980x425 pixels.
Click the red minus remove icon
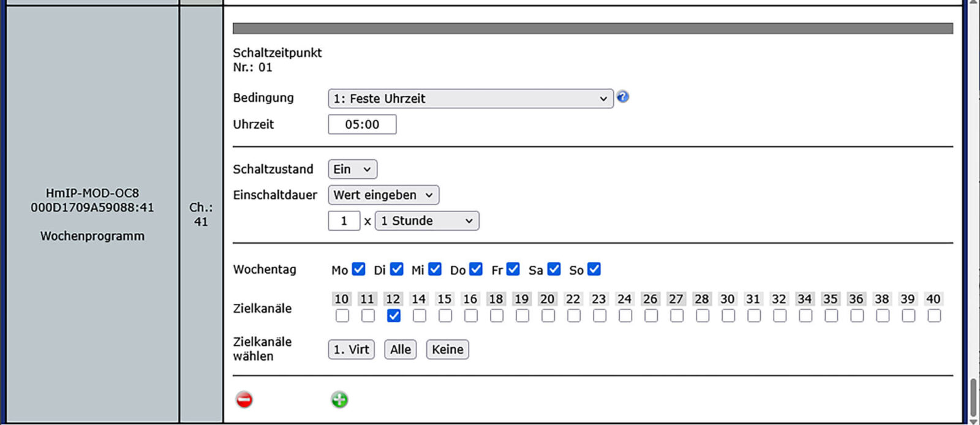click(244, 400)
